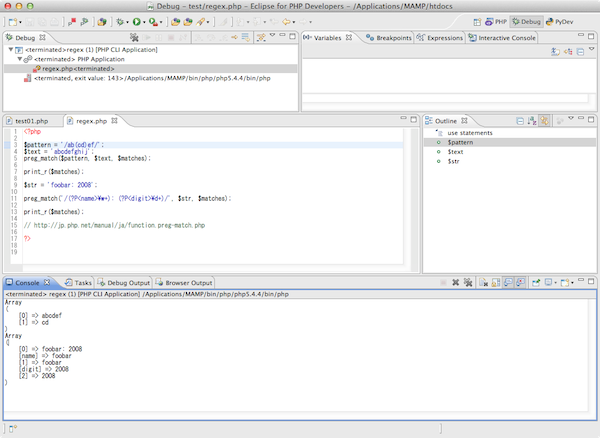The width and height of the screenshot is (600, 438).
Task: Click the jp.php.net URL comment line
Action: (x=114, y=225)
